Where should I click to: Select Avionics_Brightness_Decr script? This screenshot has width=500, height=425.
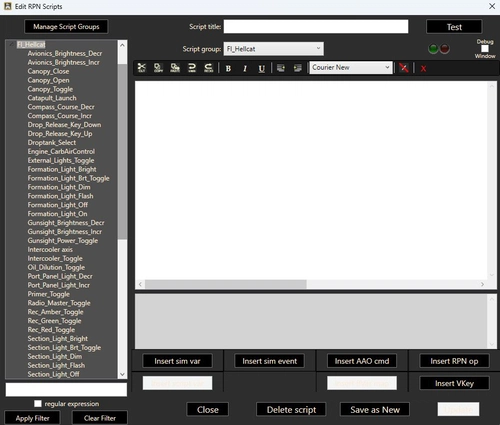[65, 53]
